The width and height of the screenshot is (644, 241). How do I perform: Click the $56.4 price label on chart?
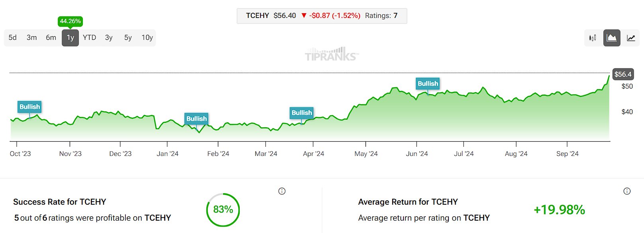click(x=622, y=74)
